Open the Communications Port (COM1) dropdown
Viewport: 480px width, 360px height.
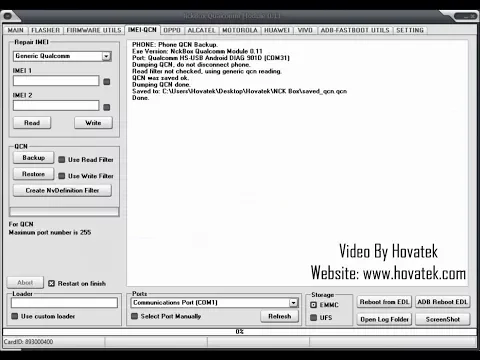[x=214, y=303]
